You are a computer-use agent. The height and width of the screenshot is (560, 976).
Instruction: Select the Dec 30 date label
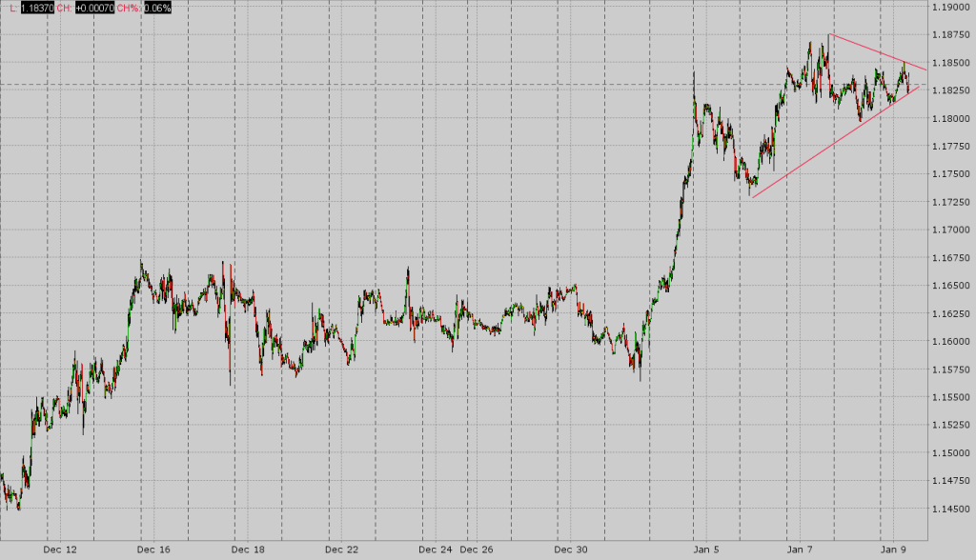(x=572, y=550)
